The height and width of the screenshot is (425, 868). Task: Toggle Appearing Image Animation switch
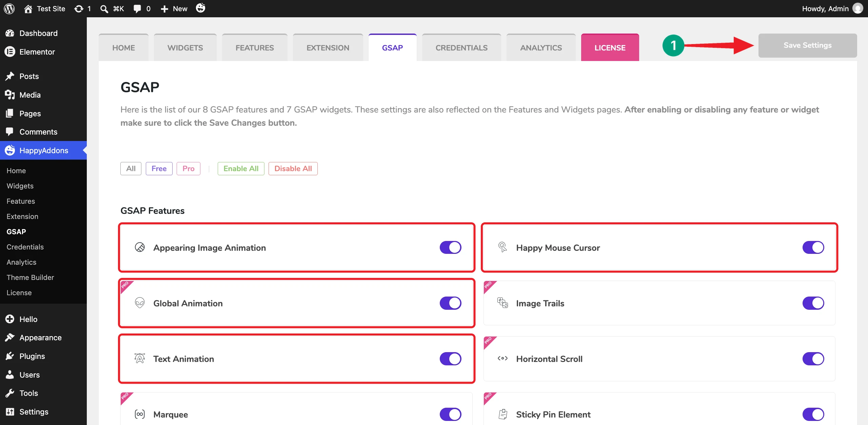[450, 247]
